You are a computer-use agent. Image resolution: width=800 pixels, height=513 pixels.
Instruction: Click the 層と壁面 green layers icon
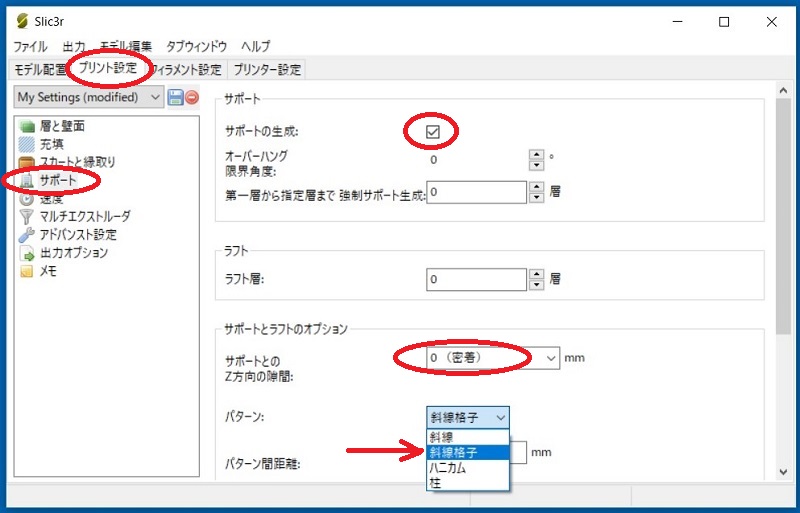(27, 126)
